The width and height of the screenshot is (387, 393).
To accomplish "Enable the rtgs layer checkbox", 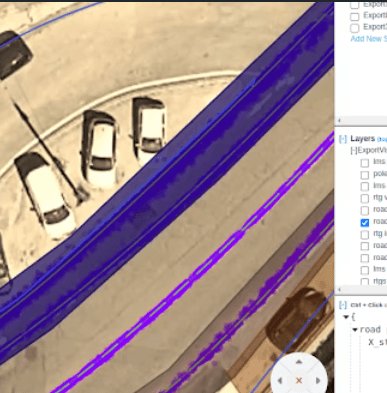I will [x=365, y=282].
